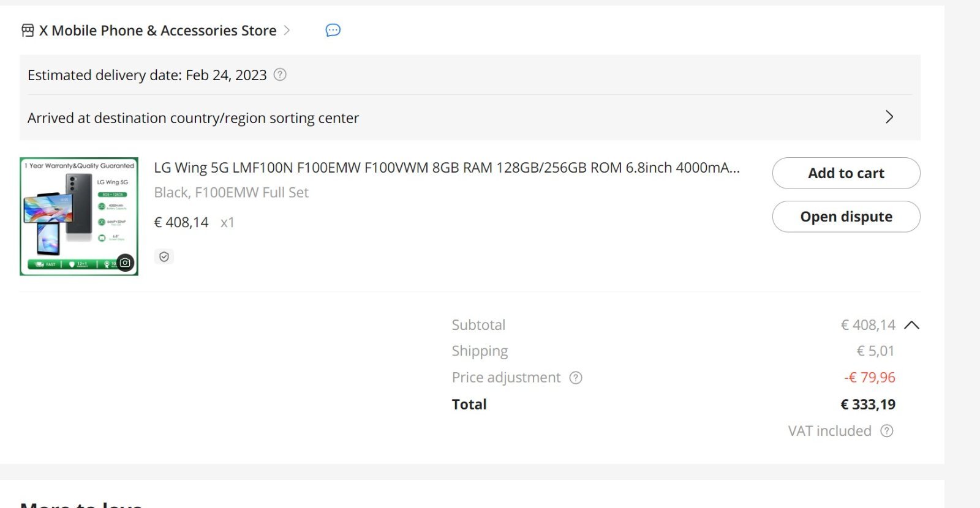Add the LG Wing 5G to cart
This screenshot has width=980, height=508.
pos(846,173)
